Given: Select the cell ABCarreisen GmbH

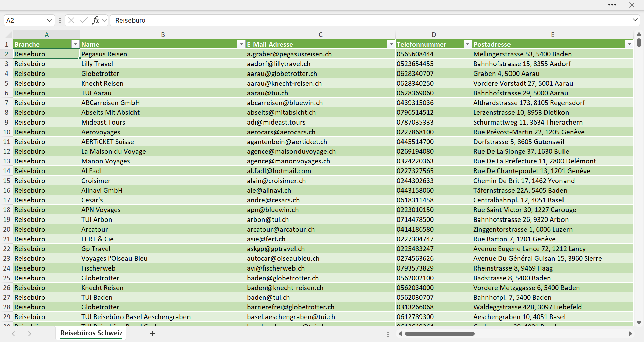Looking at the screenshot, I should (x=163, y=103).
